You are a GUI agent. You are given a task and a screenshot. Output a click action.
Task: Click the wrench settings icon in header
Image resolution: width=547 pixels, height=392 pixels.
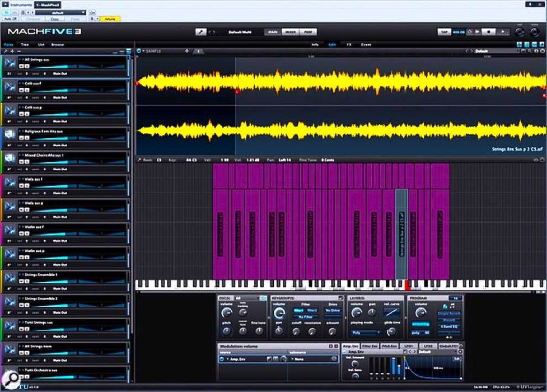pos(200,32)
